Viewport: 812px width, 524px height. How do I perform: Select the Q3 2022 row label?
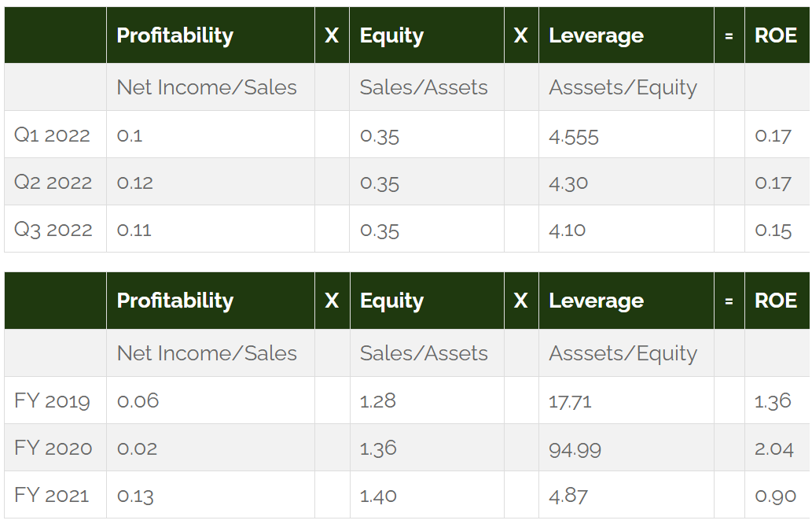pyautogui.click(x=53, y=229)
